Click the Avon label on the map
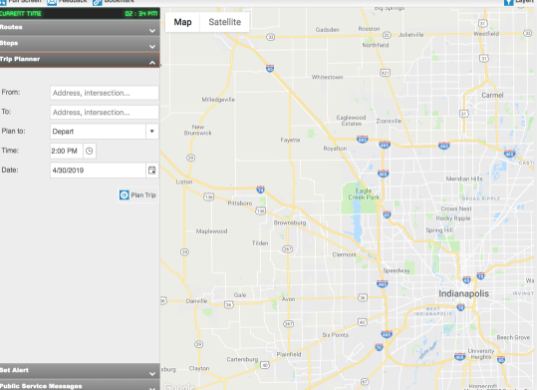 click(288, 299)
